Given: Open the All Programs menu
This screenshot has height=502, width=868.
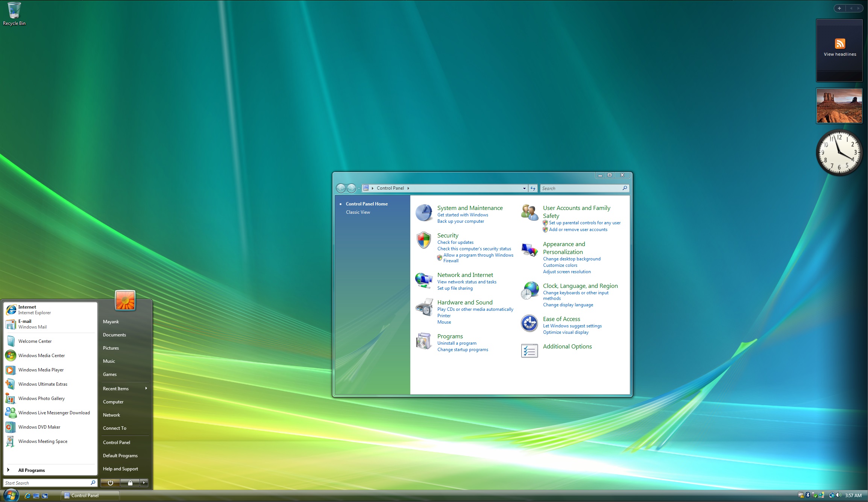Looking at the screenshot, I should point(32,470).
